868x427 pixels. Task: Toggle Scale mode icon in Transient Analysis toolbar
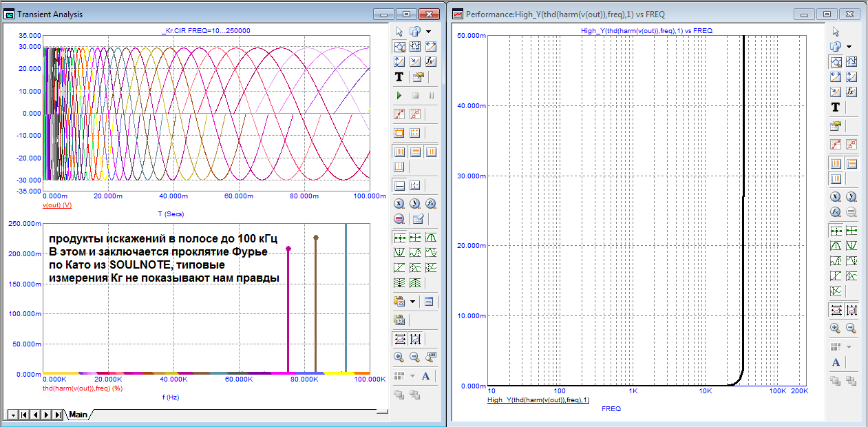pos(399,46)
